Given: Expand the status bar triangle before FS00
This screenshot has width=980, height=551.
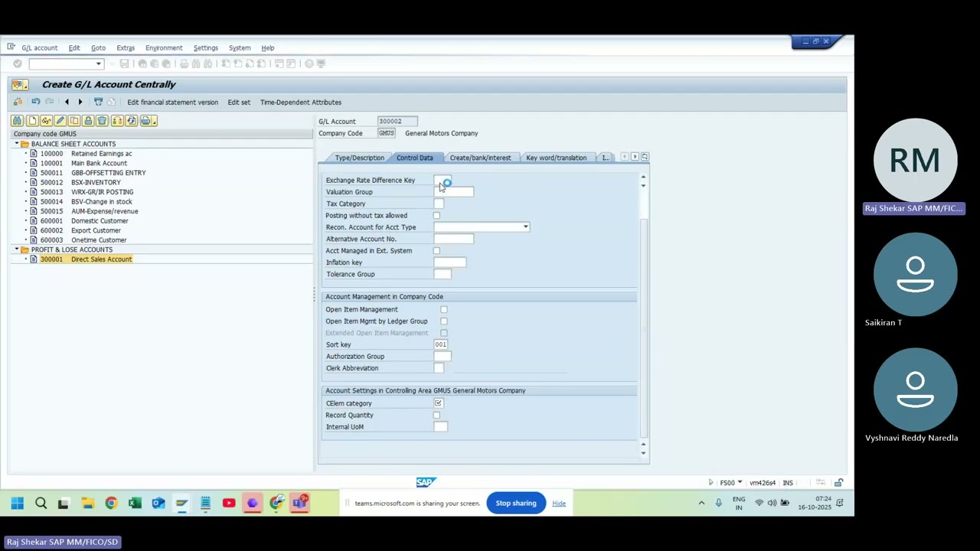Looking at the screenshot, I should coord(710,483).
